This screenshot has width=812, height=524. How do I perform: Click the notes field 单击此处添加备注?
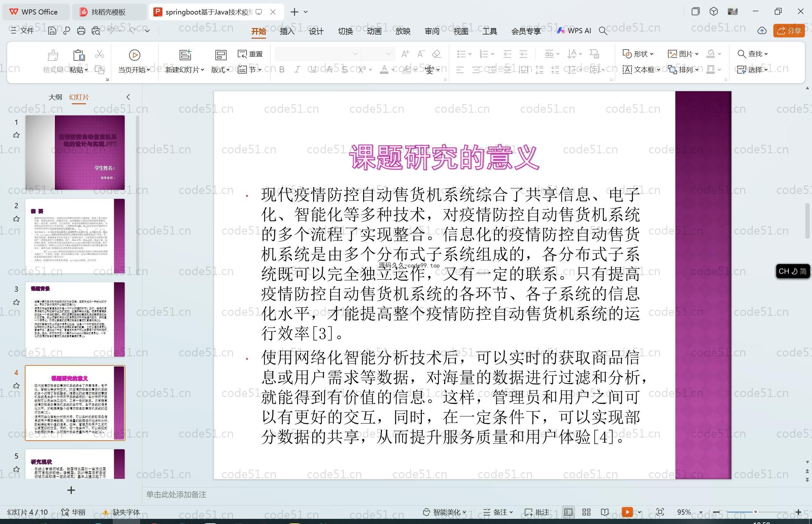pos(176,494)
